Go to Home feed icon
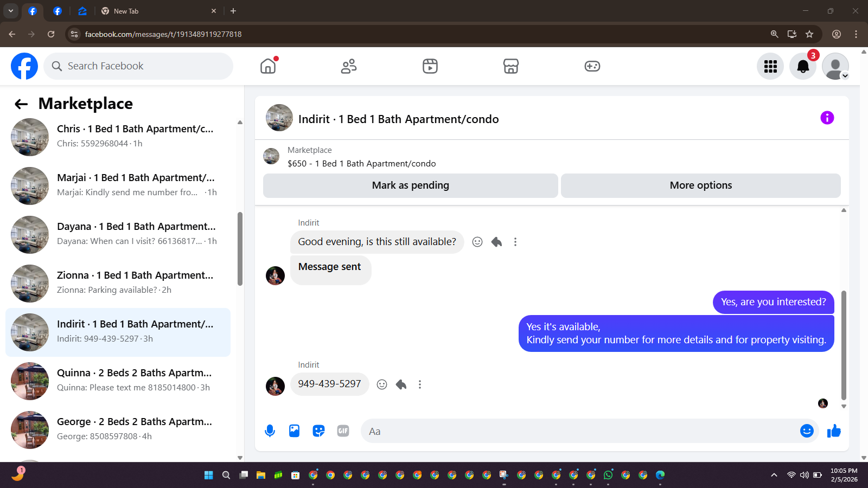 [x=268, y=66]
